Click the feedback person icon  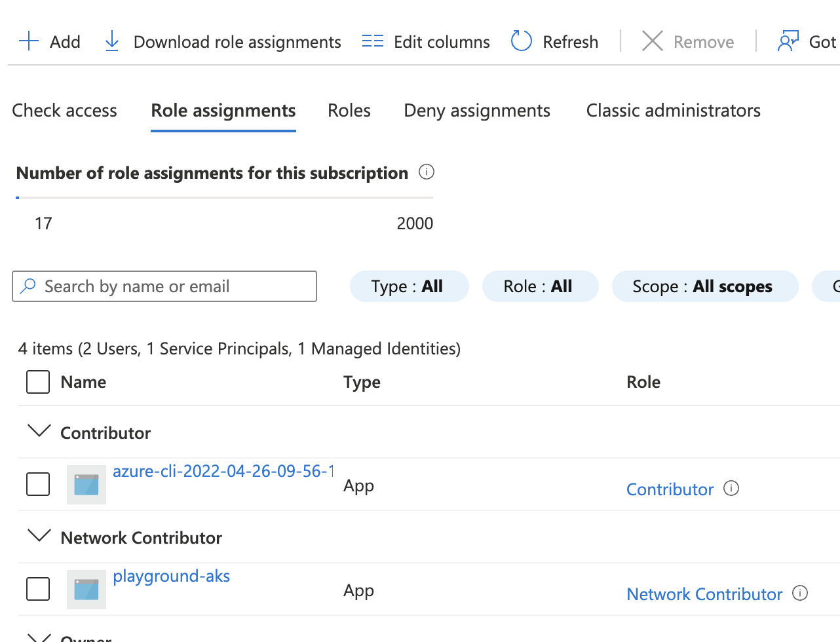pos(788,41)
